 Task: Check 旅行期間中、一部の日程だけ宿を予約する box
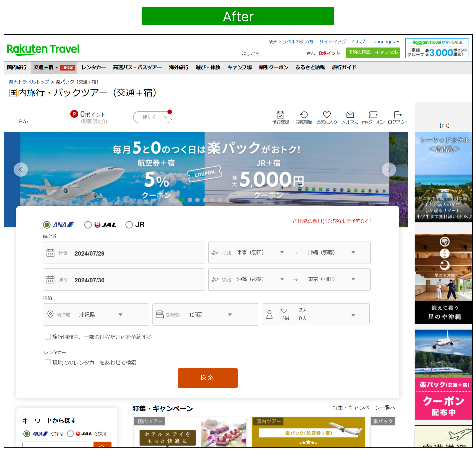[48, 337]
